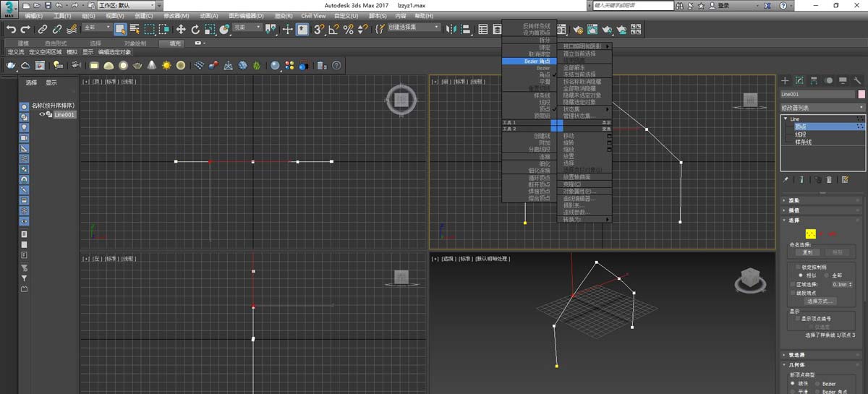Image resolution: width=868 pixels, height=394 pixels.
Task: Select the Move transform tool
Action: click(181, 30)
